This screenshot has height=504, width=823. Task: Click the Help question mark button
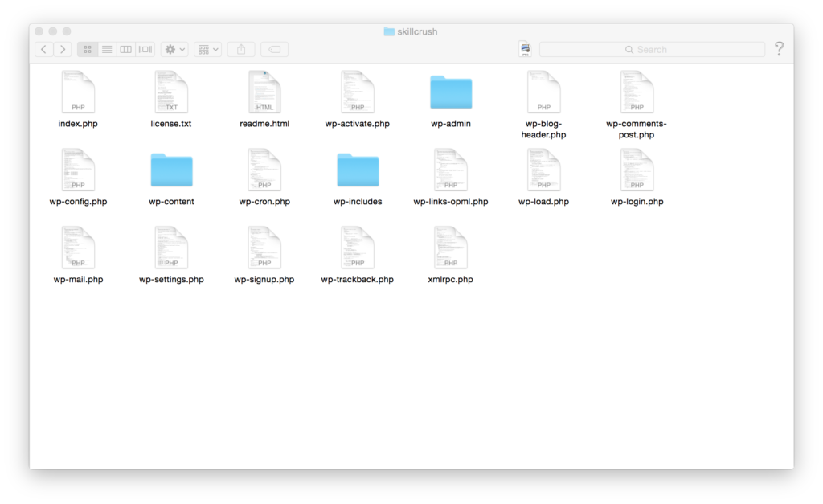[779, 49]
